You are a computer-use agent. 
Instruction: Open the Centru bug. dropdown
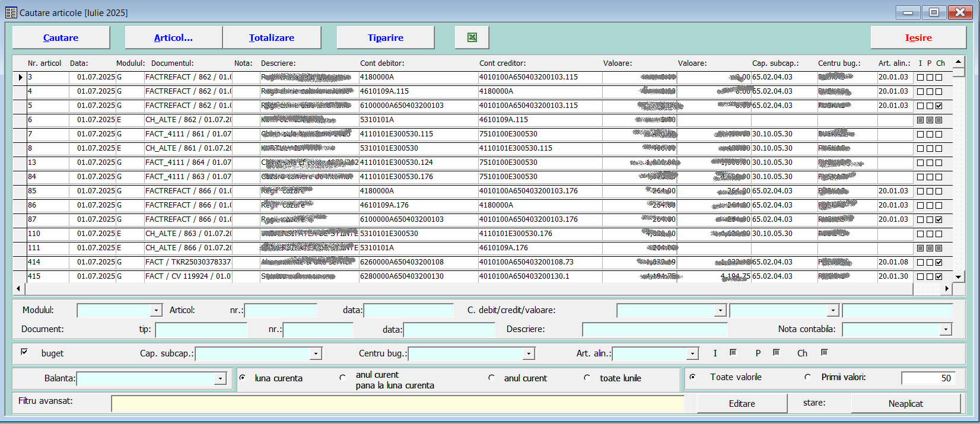pos(528,354)
